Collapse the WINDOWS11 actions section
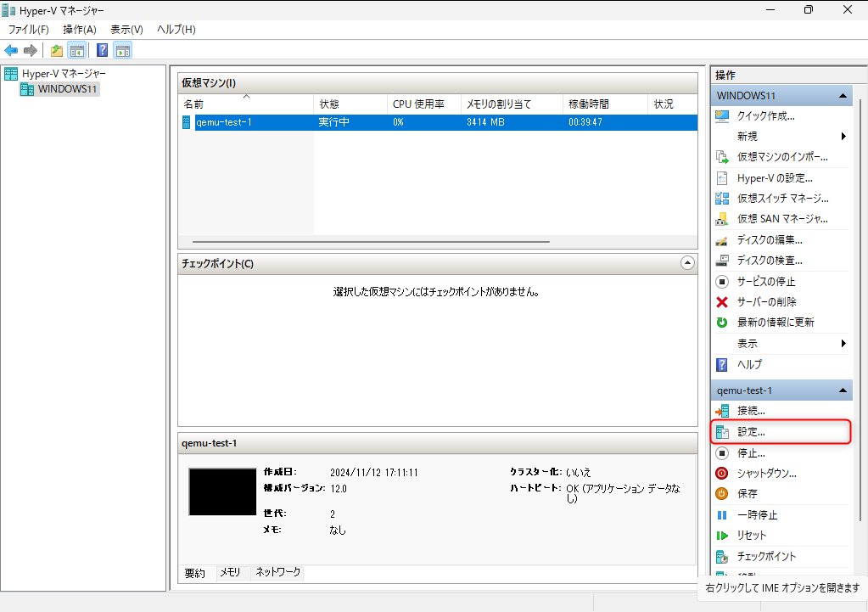Image resolution: width=868 pixels, height=612 pixels. click(843, 96)
